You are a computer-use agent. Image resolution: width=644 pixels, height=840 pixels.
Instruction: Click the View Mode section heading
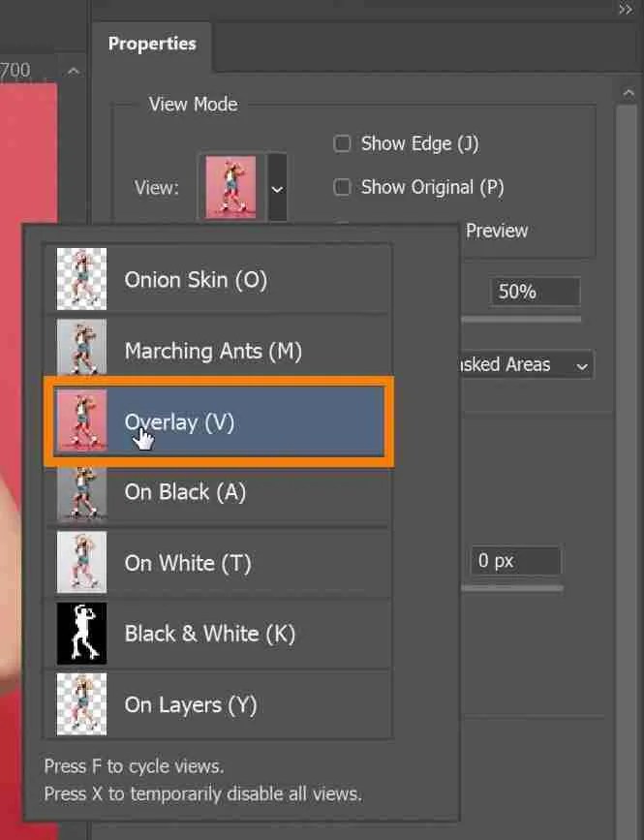pyautogui.click(x=194, y=104)
